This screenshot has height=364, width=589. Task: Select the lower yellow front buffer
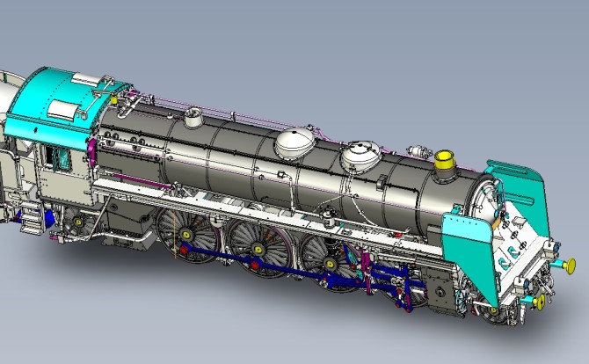(x=536, y=302)
